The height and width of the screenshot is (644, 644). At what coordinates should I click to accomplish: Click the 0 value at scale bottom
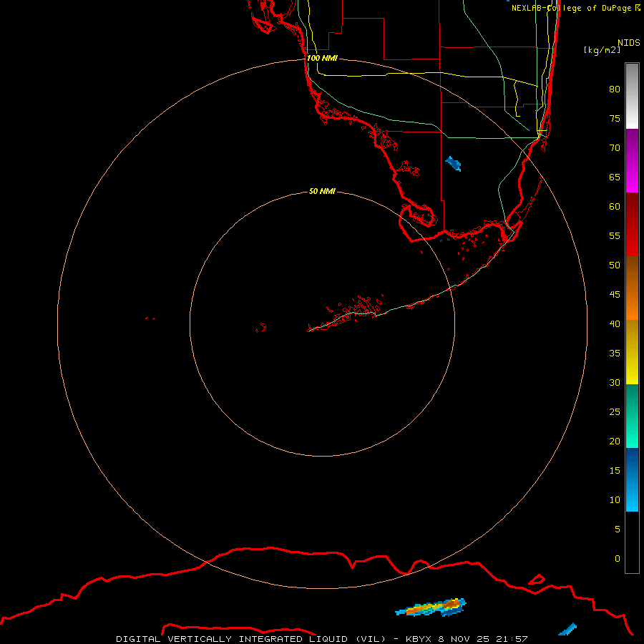(618, 559)
